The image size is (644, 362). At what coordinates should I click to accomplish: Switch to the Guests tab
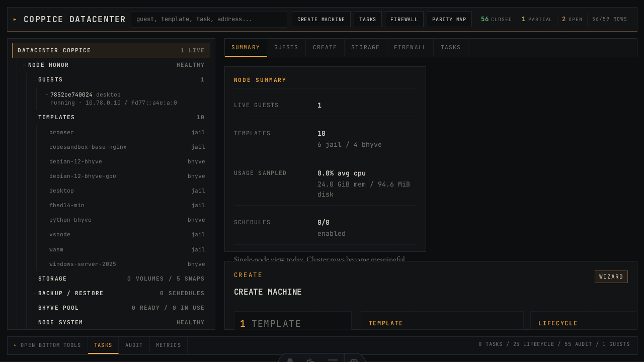286,48
